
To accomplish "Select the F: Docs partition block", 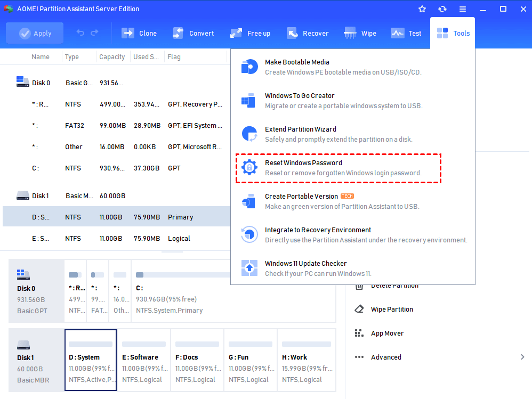I will tap(197, 360).
